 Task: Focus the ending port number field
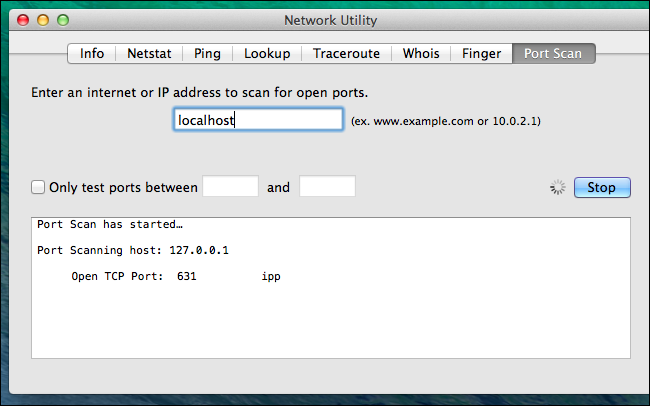click(x=327, y=187)
